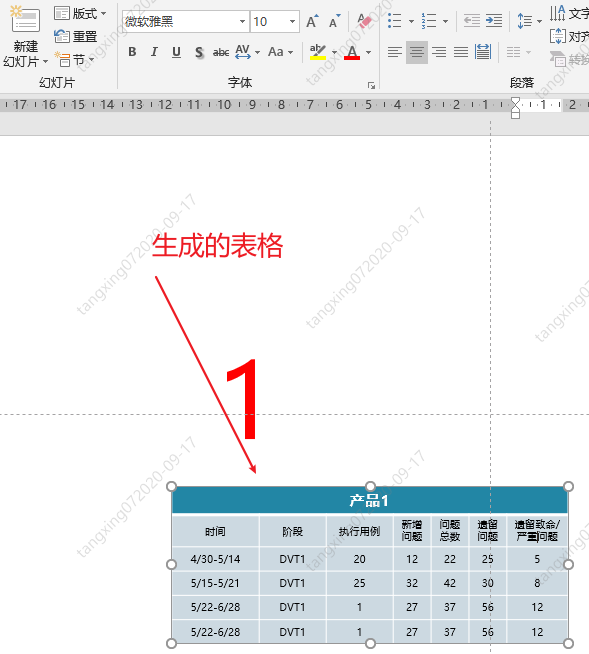
Task: Click the 时间 column header cell
Action: [x=216, y=531]
